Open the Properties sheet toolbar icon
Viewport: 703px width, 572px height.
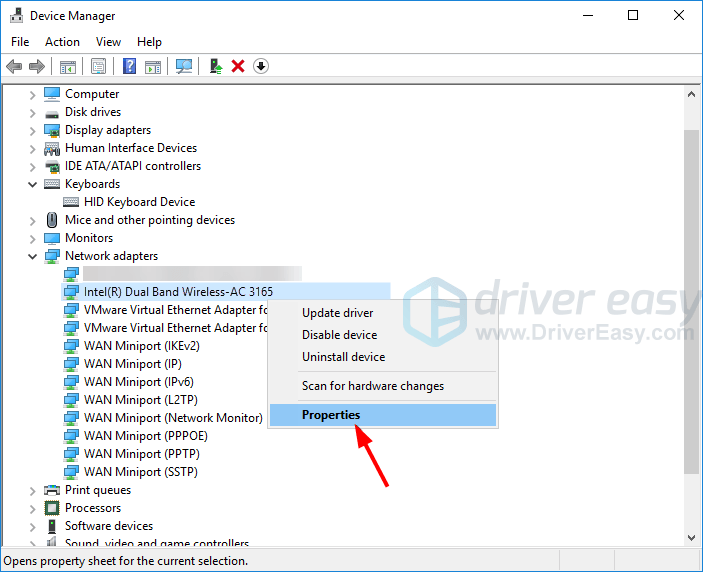tap(99, 67)
